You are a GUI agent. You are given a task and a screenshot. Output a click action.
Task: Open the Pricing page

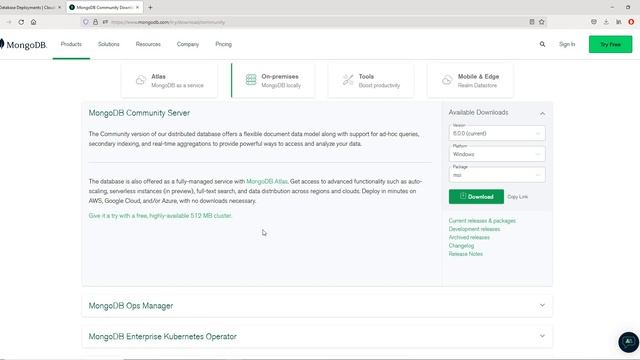[x=223, y=44]
